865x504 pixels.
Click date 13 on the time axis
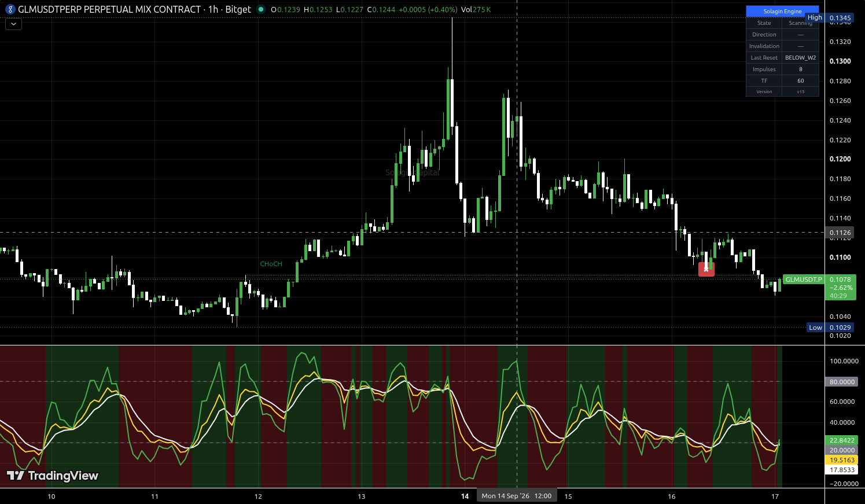tap(362, 496)
